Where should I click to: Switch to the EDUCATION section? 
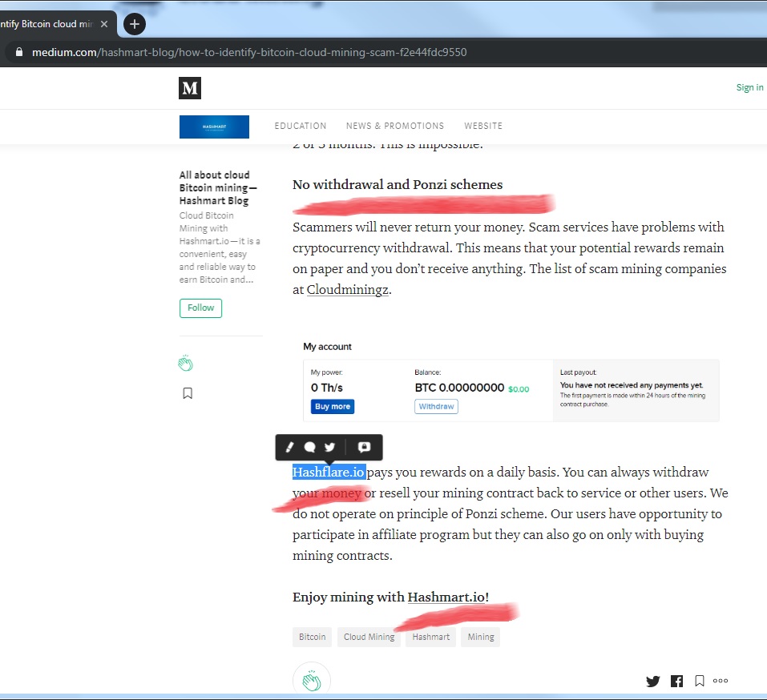301,126
